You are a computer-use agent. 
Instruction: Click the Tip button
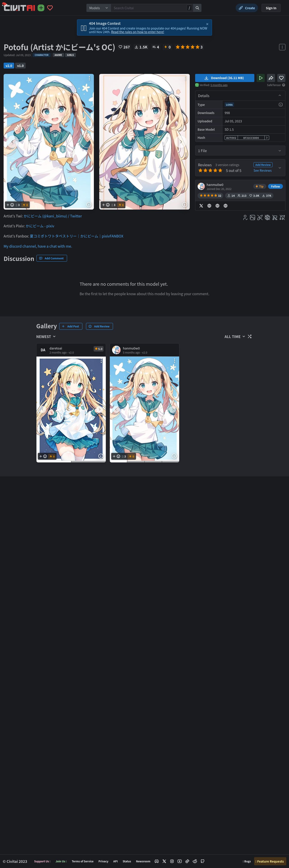click(x=259, y=186)
